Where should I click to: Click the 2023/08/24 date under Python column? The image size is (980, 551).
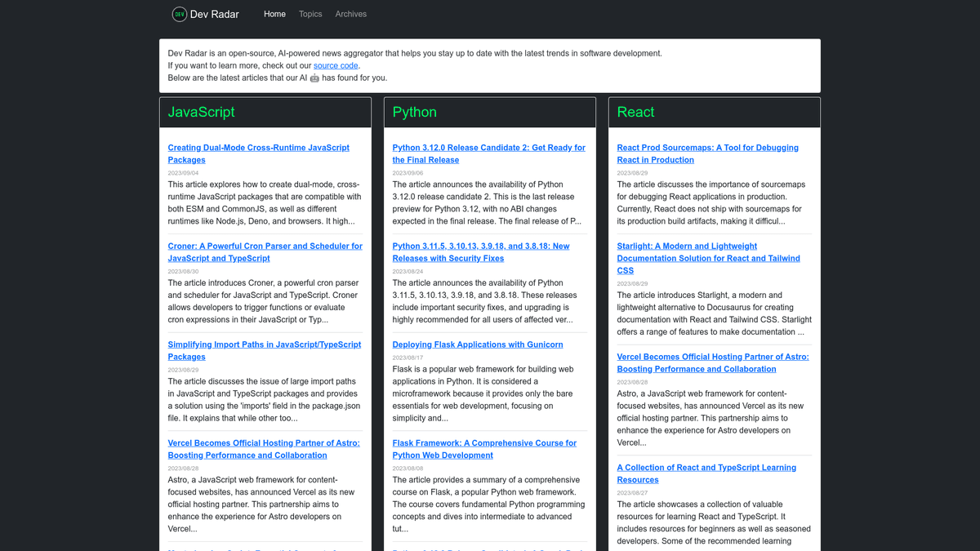[x=408, y=271]
